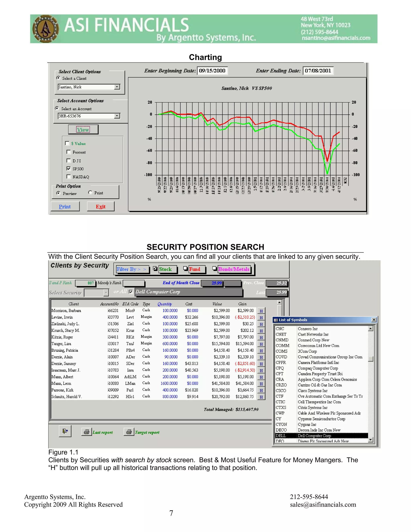
Task: Select the CPQ Compaq Computer Corp row
Action: point(321,368)
